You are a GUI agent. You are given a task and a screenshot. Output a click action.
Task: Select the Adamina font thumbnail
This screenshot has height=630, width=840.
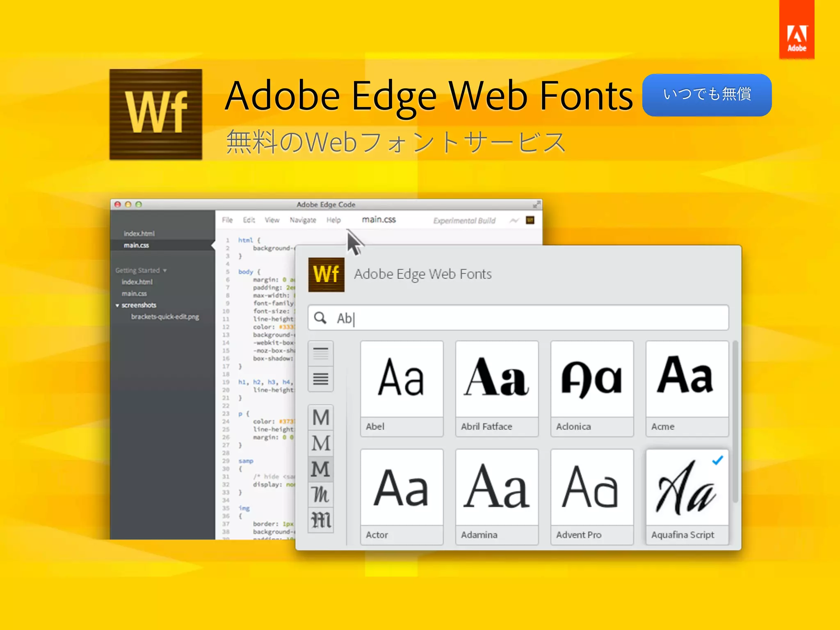[497, 497]
